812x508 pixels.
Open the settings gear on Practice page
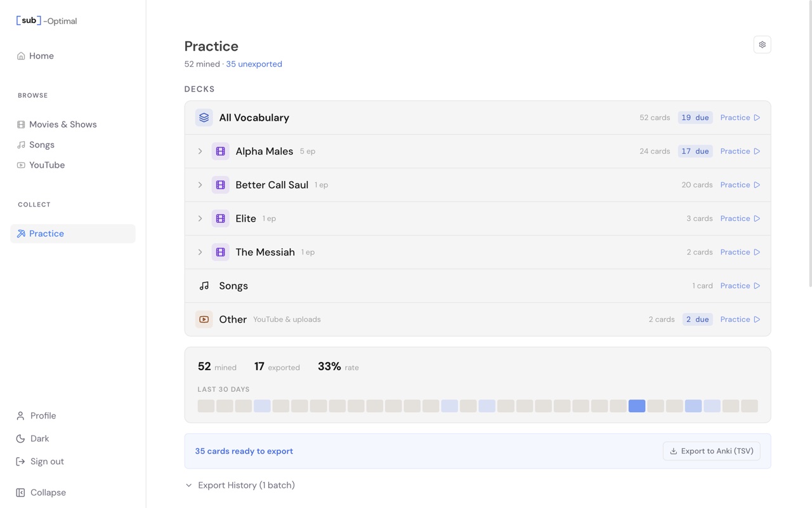pos(762,44)
